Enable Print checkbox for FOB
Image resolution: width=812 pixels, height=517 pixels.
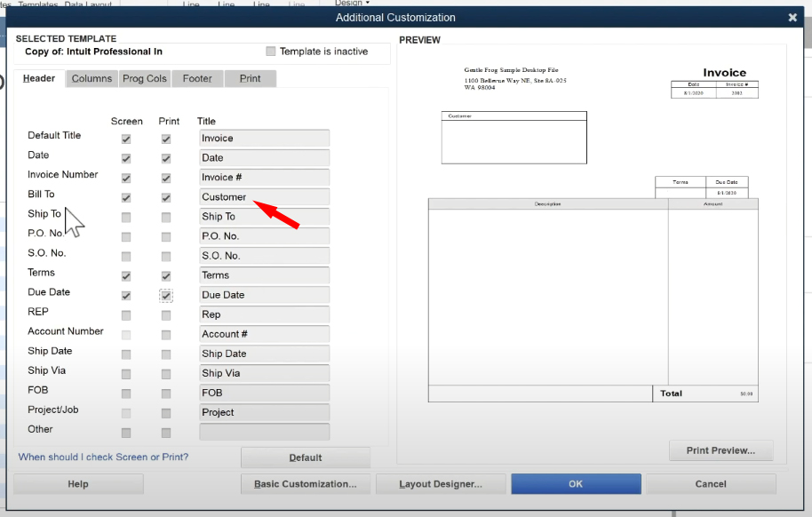(166, 394)
